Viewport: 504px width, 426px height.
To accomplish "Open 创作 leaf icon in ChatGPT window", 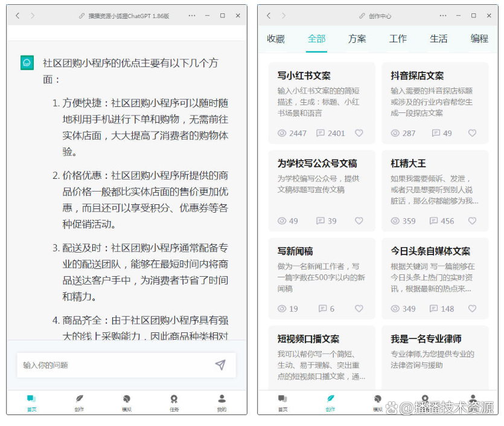I will (x=79, y=399).
